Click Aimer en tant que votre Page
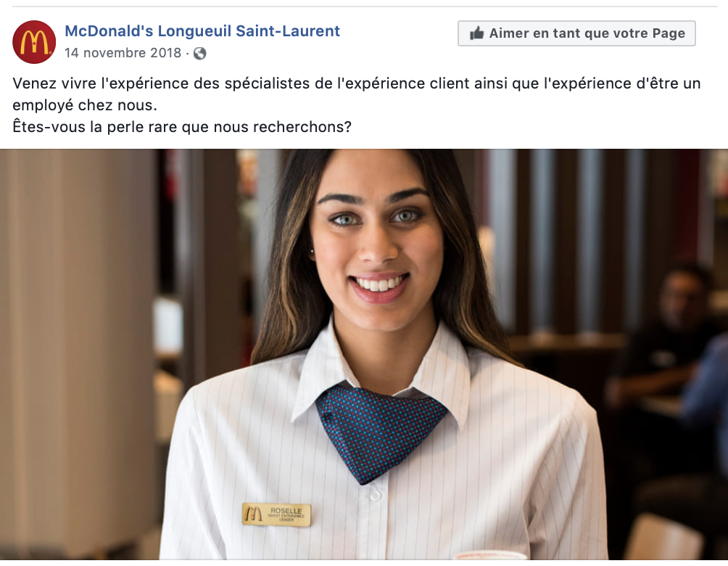 [576, 33]
